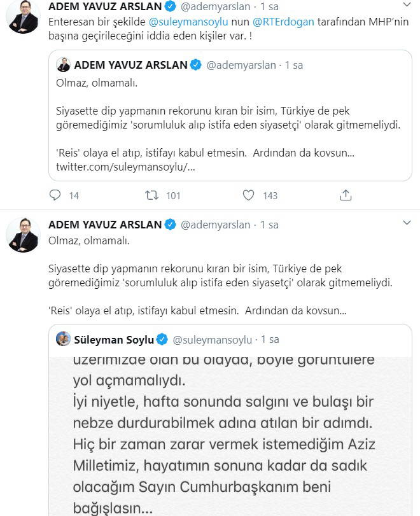The image size is (420, 516).
Task: Click the Süleyman Soylu name in quoted tweet
Action: (114, 340)
